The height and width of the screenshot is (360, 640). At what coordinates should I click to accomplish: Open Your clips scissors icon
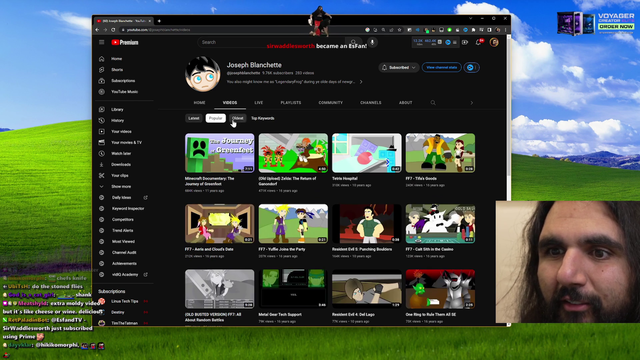point(102,176)
